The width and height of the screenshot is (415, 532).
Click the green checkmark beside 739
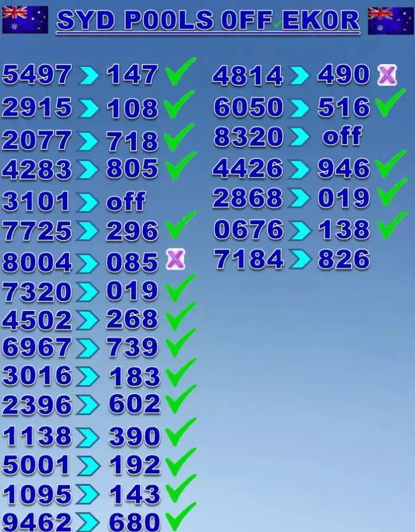point(181,342)
